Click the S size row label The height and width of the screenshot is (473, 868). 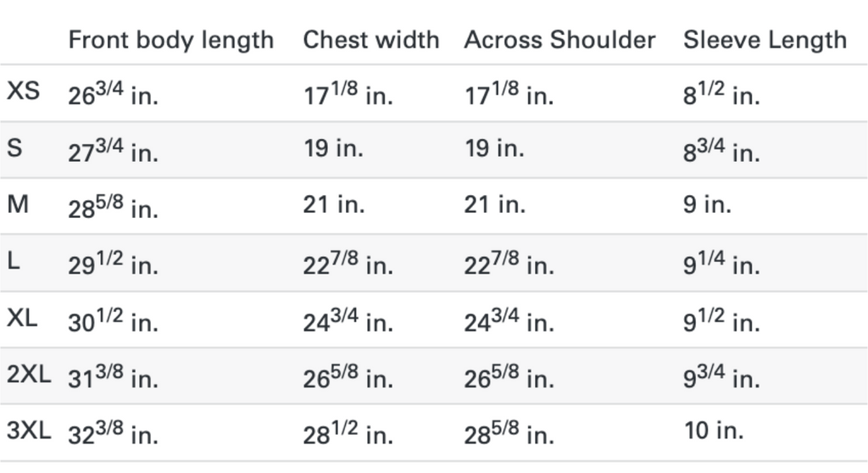pyautogui.click(x=14, y=148)
